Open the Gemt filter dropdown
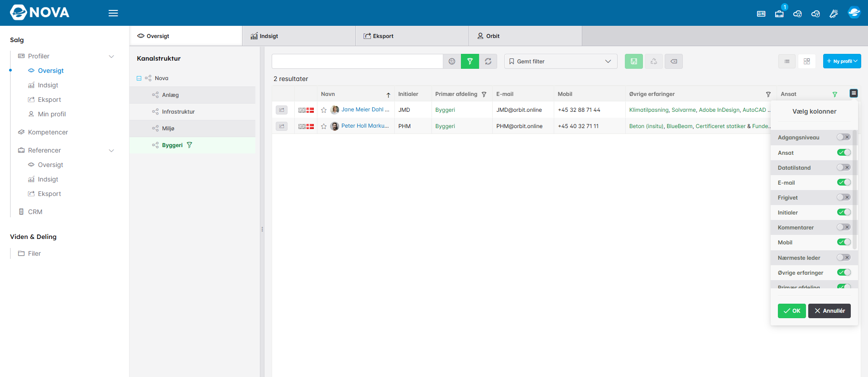The height and width of the screenshot is (377, 868). coord(561,61)
